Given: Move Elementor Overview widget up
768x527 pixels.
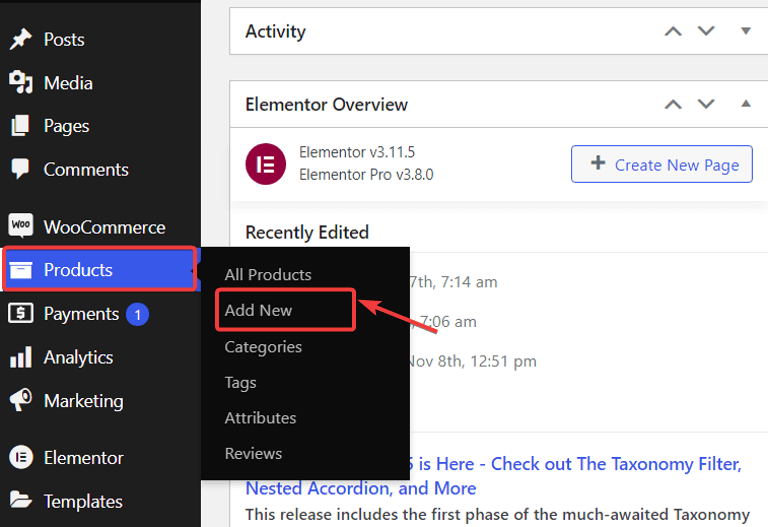Looking at the screenshot, I should pyautogui.click(x=673, y=104).
